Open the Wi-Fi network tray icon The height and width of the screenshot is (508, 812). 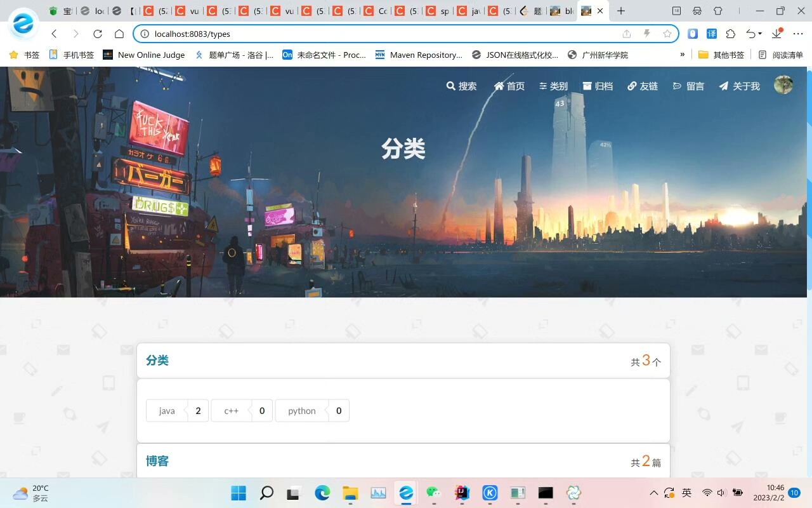[707, 493]
